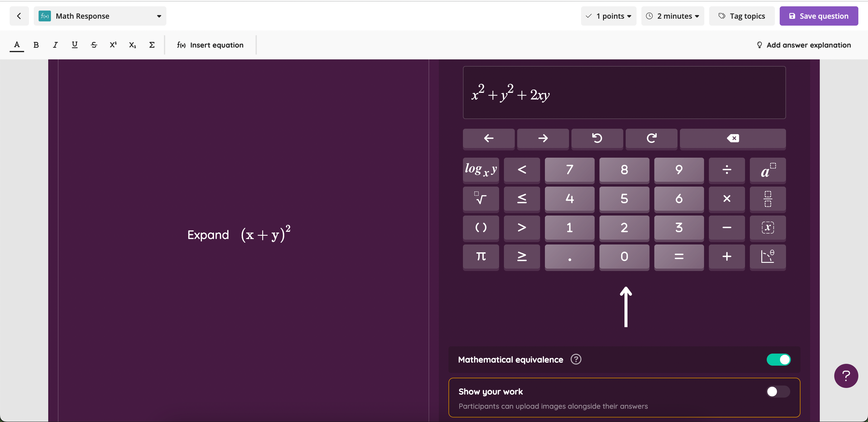Enable Show your work toggle

(778, 392)
